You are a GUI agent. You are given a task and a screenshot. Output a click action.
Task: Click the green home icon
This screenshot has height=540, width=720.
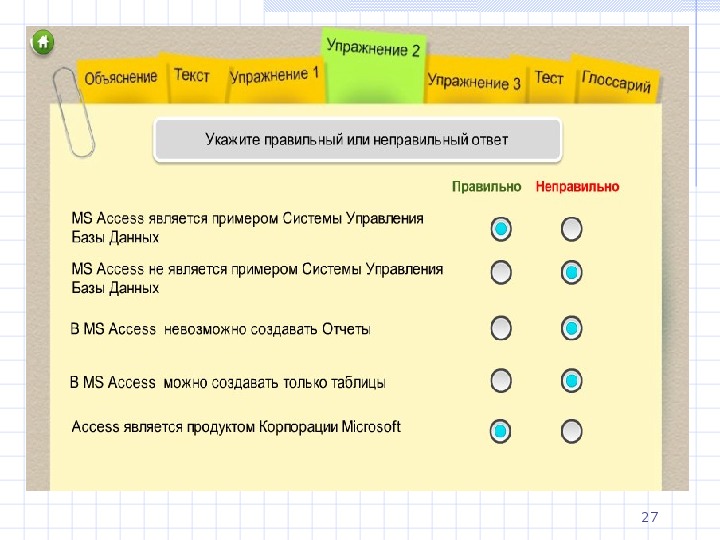tap(43, 42)
